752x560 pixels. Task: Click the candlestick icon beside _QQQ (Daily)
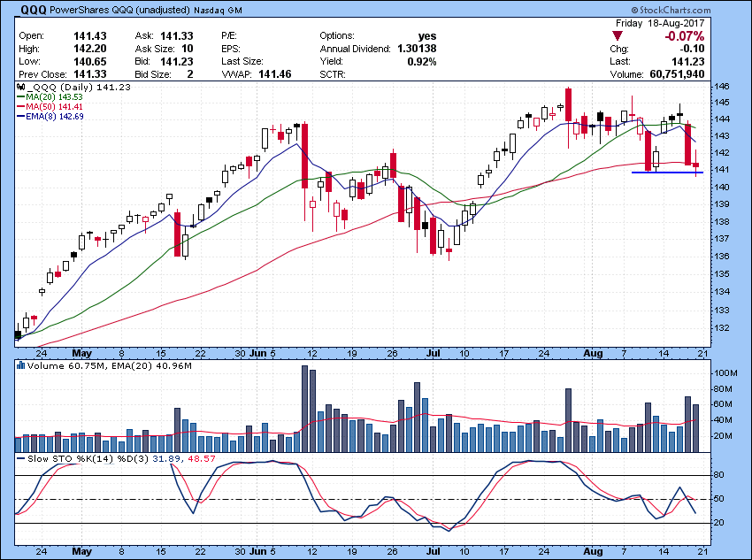[20, 88]
